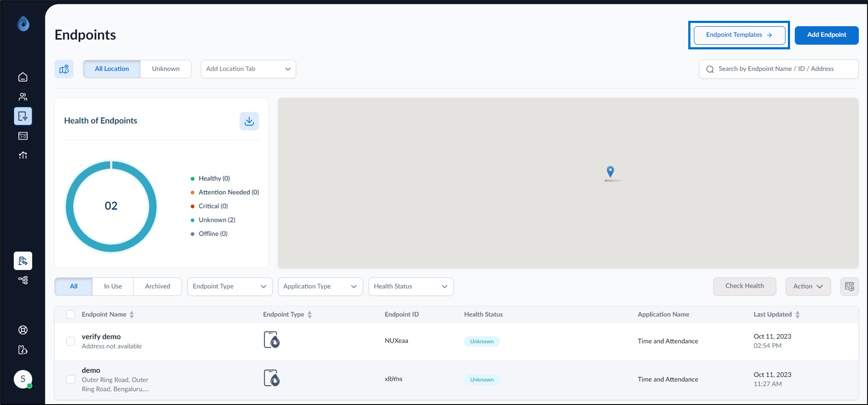Click the Endpoint ID column header
Screen dimensions: 868x405
click(x=402, y=314)
